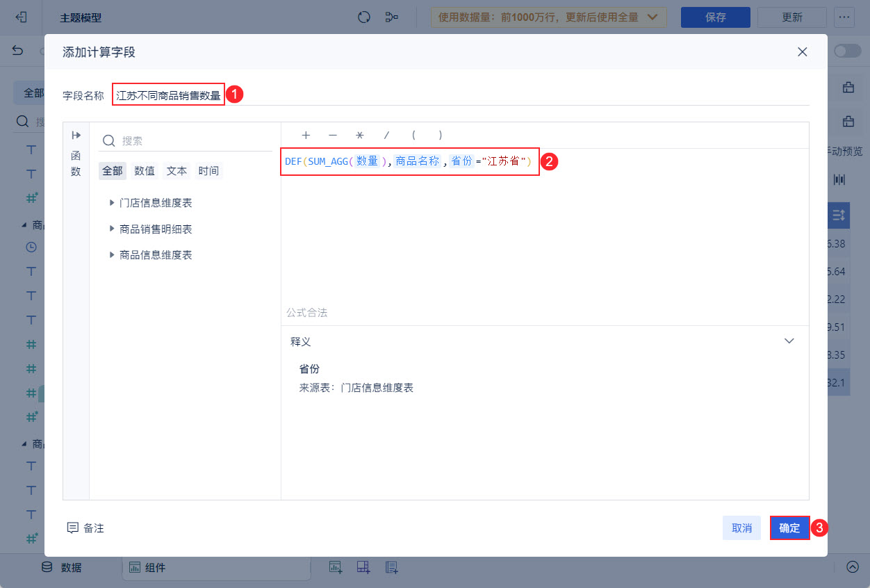Select the 时间 filter tab

coord(208,170)
